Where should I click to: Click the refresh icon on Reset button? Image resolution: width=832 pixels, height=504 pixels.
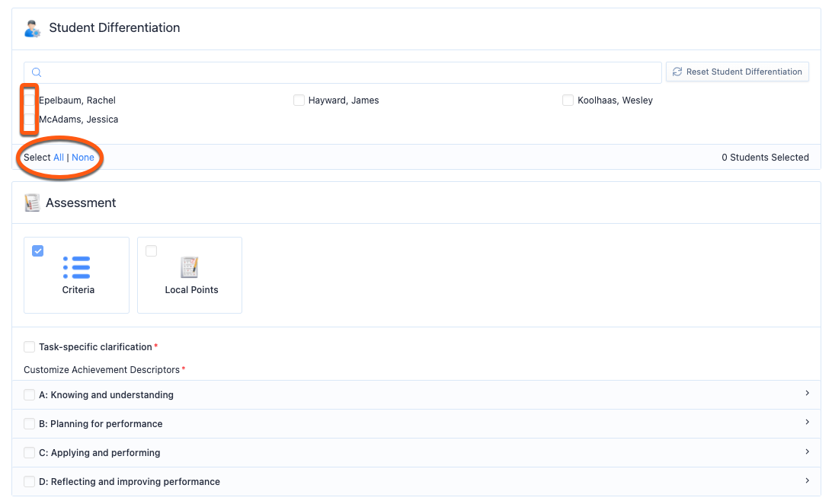coord(677,72)
